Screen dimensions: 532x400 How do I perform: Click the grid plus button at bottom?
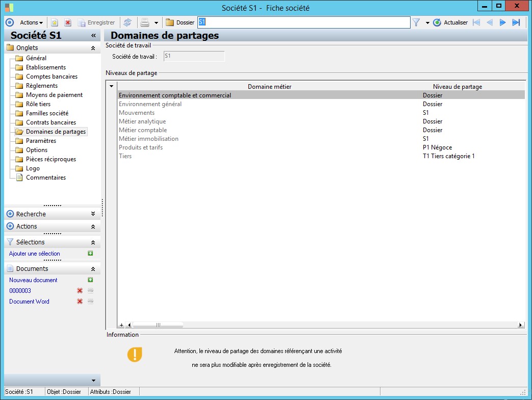121,325
